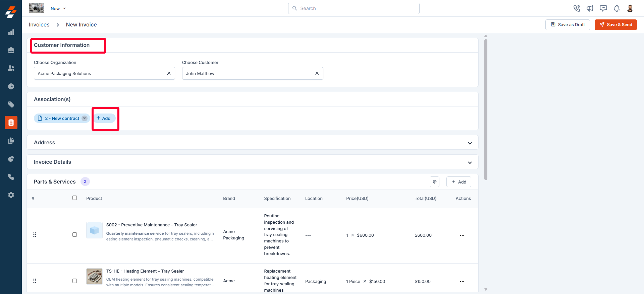Check the S002 Preventive Maintenance row checkbox
The width and height of the screenshot is (644, 294).
[74, 235]
